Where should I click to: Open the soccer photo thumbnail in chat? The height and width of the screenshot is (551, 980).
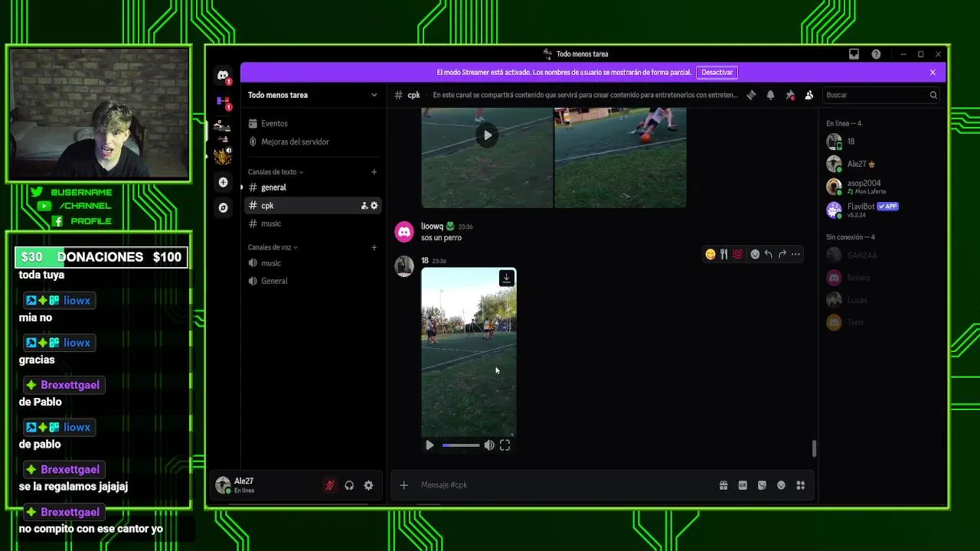pyautogui.click(x=620, y=158)
